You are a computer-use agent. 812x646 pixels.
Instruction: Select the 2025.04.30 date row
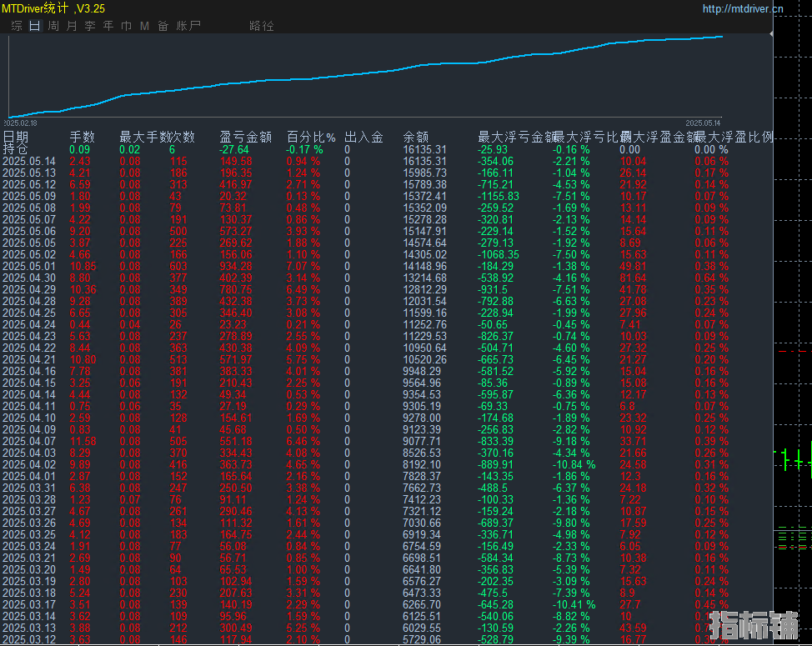tap(29, 278)
